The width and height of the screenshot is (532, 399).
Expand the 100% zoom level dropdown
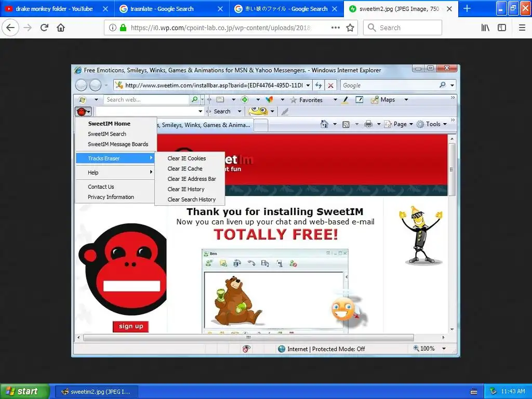point(444,349)
